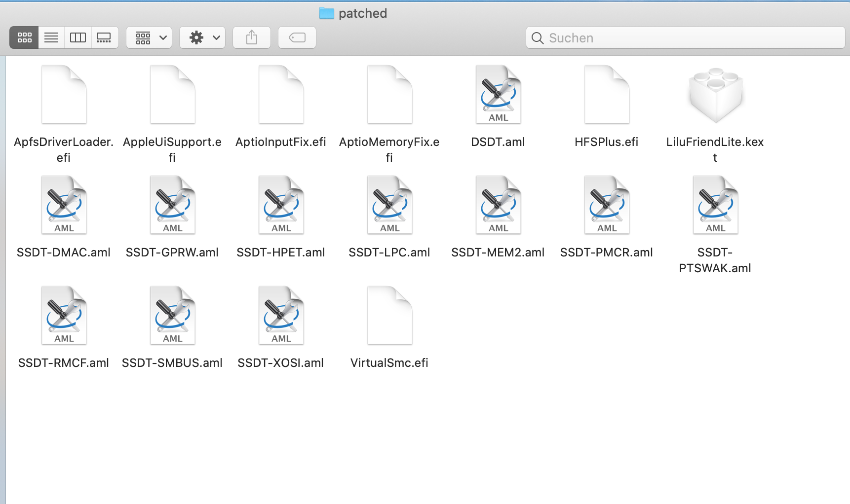The height and width of the screenshot is (504, 850).
Task: Select the AppleUiSupport.efi file icon
Action: tap(173, 94)
